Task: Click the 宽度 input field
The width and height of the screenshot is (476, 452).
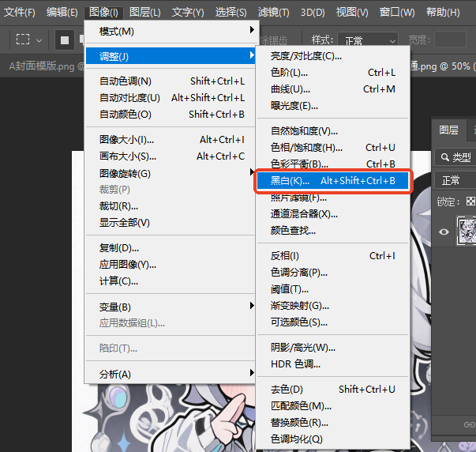Action: click(x=450, y=40)
